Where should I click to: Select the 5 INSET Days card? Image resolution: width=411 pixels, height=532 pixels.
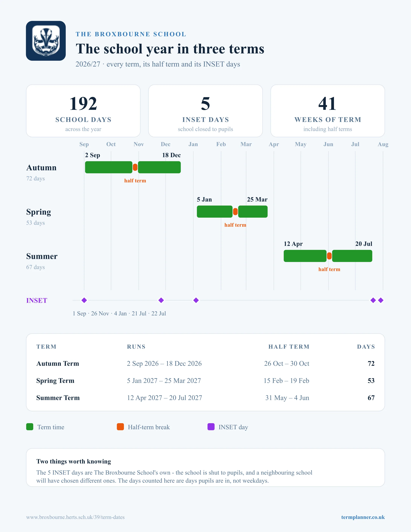click(x=205, y=111)
